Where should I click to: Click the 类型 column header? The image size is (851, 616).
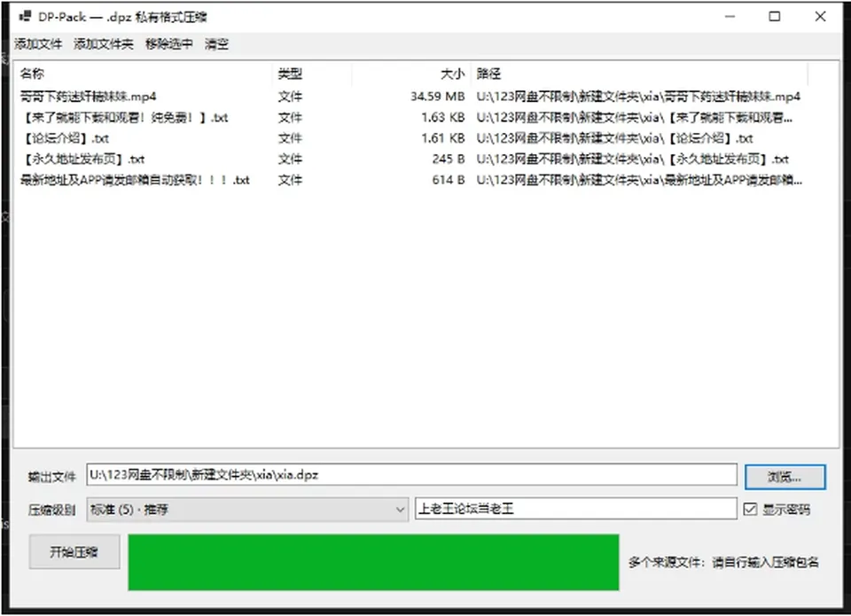point(312,74)
